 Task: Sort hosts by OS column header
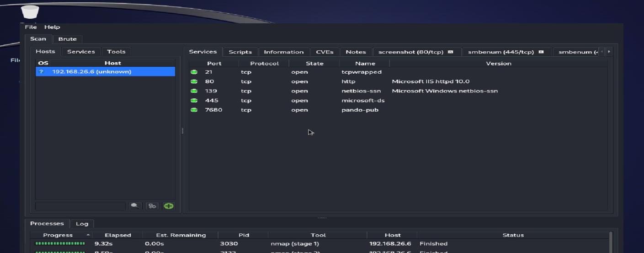pyautogui.click(x=43, y=63)
